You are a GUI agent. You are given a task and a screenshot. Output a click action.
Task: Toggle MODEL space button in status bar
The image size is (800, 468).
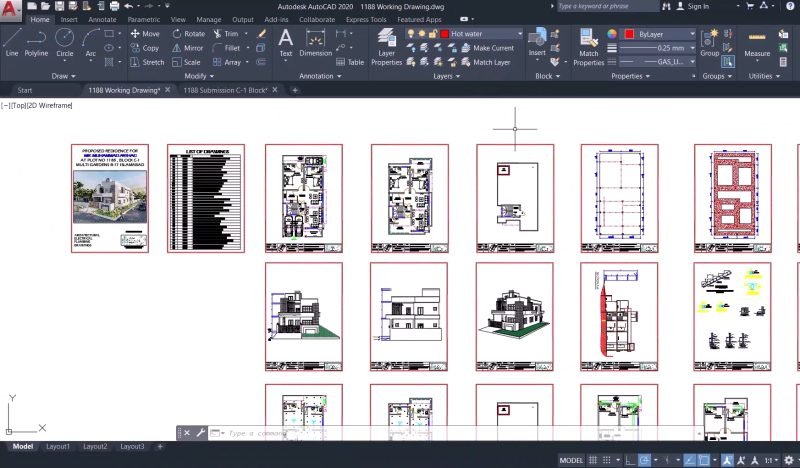click(x=571, y=460)
